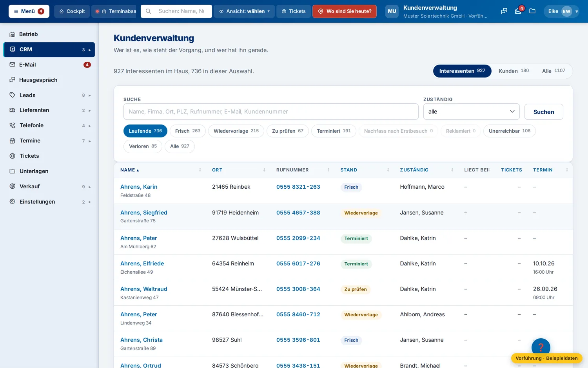The width and height of the screenshot is (588, 368).
Task: Click the sort icon of the Name column
Action: tap(200, 170)
